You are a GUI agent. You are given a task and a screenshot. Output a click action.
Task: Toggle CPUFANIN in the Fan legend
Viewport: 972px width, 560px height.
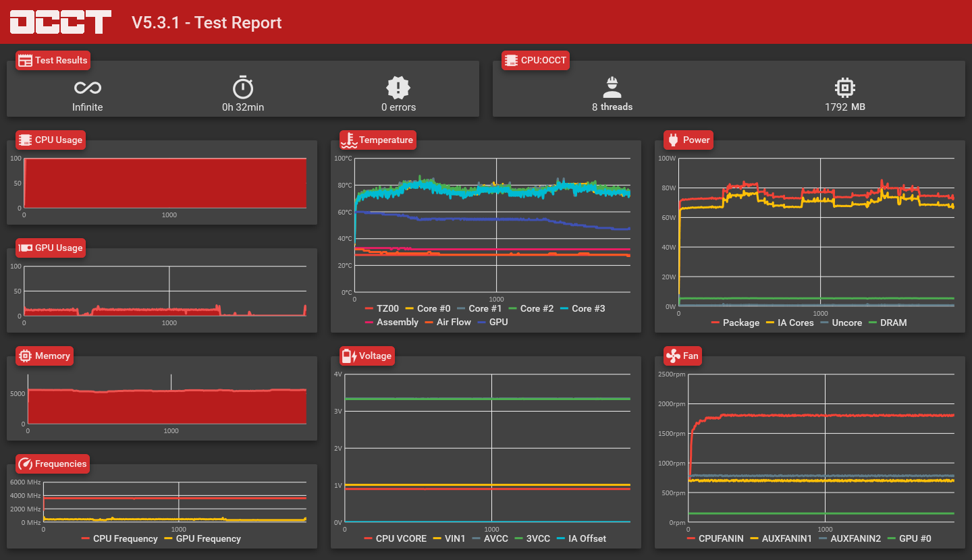(x=717, y=538)
